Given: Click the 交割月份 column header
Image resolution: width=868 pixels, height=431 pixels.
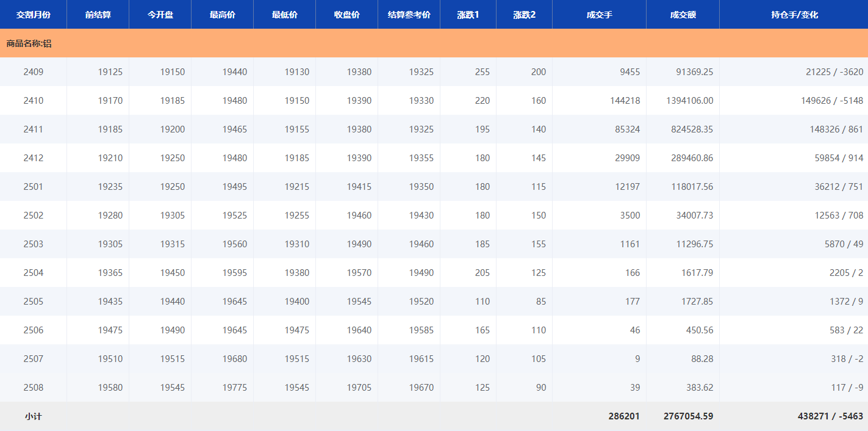Looking at the screenshot, I should [33, 15].
